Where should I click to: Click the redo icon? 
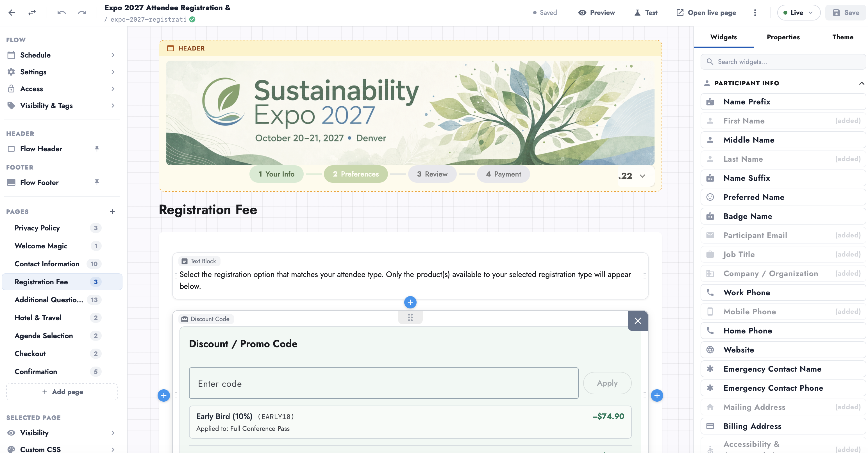[x=82, y=13]
